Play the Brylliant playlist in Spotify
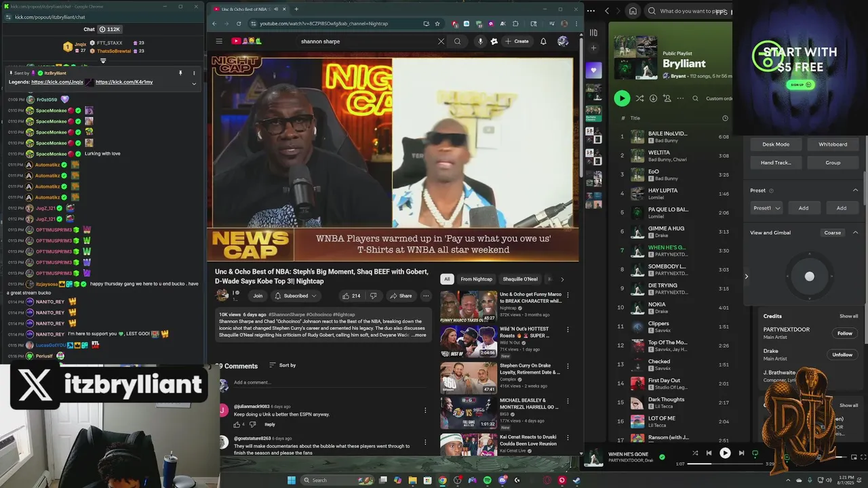This screenshot has height=488, width=868. [622, 98]
